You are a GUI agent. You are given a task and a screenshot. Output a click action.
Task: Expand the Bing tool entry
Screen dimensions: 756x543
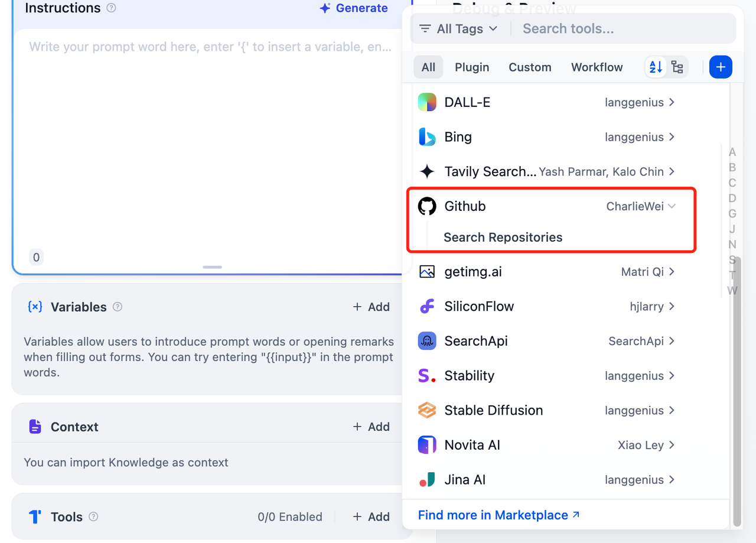pyautogui.click(x=672, y=137)
